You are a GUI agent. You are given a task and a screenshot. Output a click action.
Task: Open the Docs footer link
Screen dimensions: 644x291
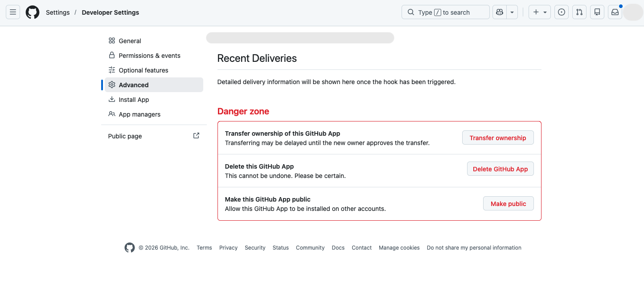click(x=338, y=248)
